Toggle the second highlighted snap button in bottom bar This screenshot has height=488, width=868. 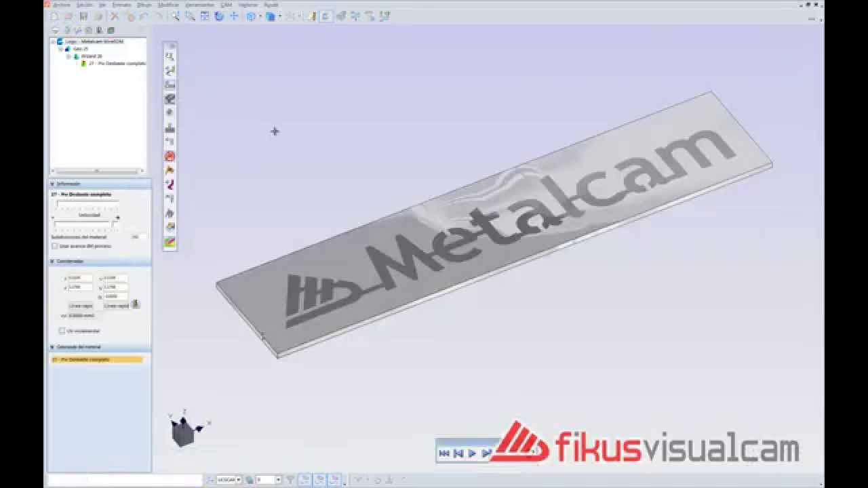[319, 480]
